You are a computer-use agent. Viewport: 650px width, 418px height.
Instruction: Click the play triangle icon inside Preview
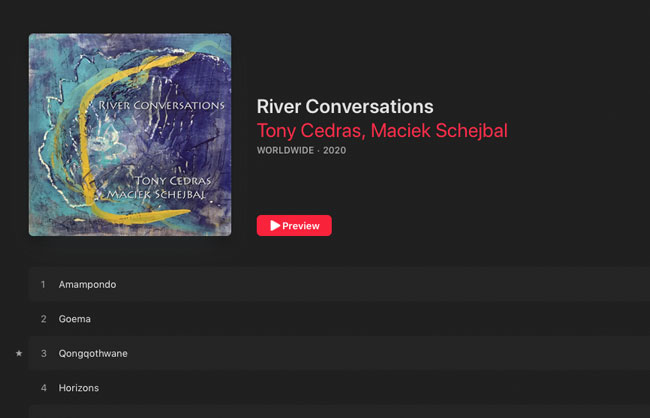275,226
